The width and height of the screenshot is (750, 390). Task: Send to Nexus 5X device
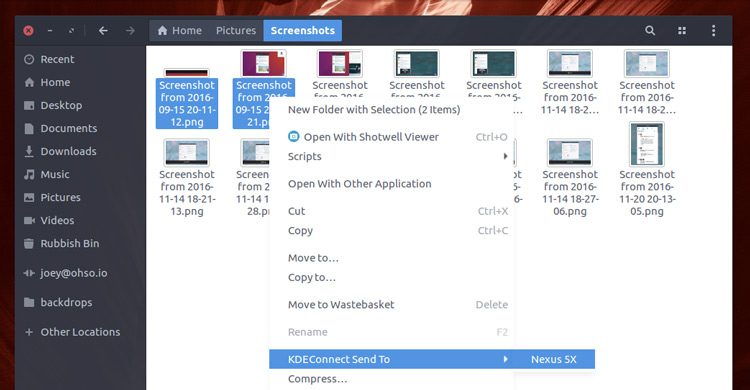[x=554, y=359]
